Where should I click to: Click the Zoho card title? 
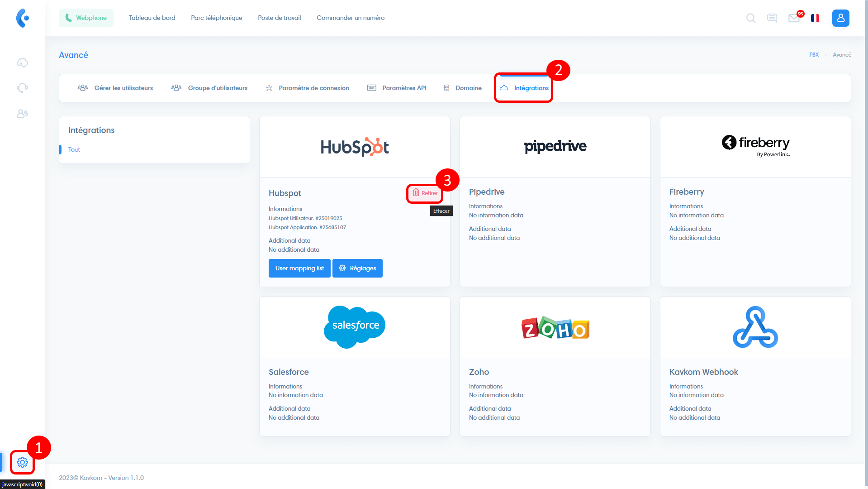[479, 372]
